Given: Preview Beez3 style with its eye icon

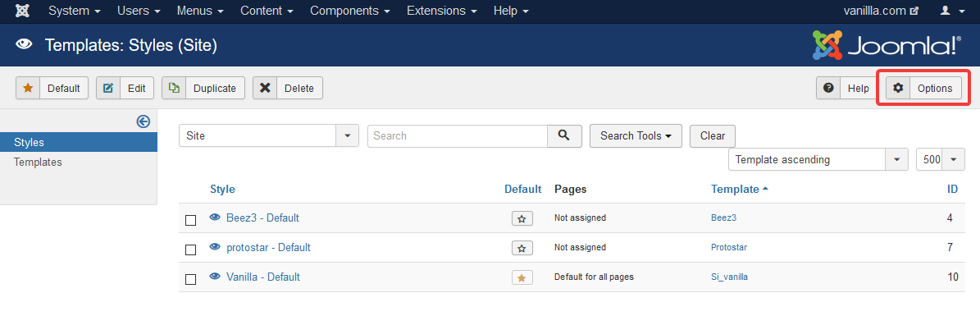Looking at the screenshot, I should pos(215,218).
